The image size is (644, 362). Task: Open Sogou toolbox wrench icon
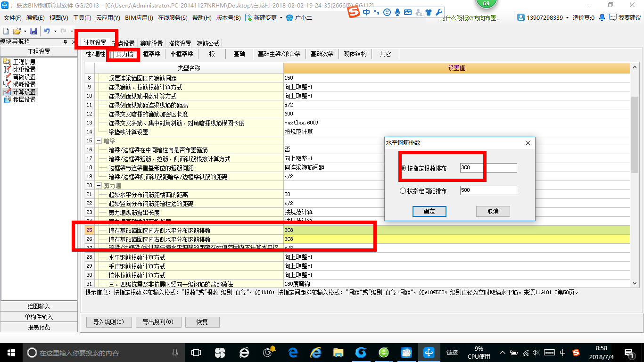point(438,12)
